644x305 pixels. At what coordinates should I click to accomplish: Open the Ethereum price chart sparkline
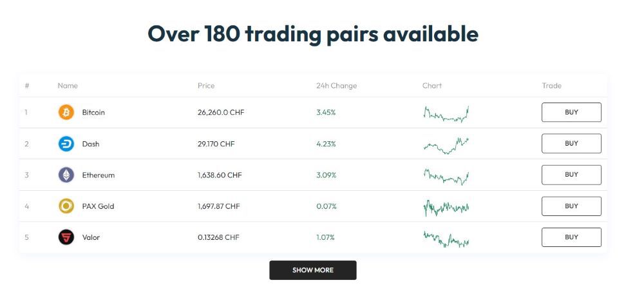446,175
